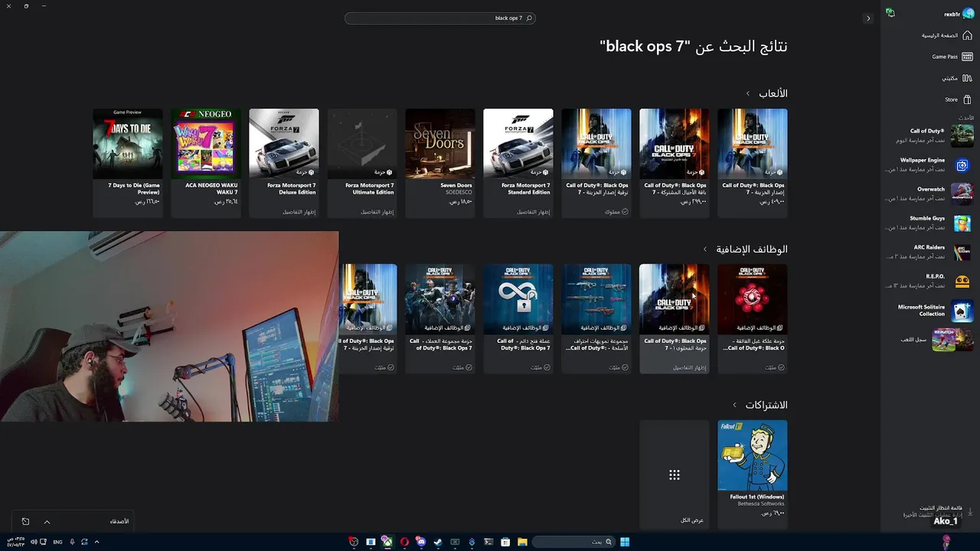The height and width of the screenshot is (551, 980).
Task: Open R.E.P.O. in recent games
Action: pos(929,281)
